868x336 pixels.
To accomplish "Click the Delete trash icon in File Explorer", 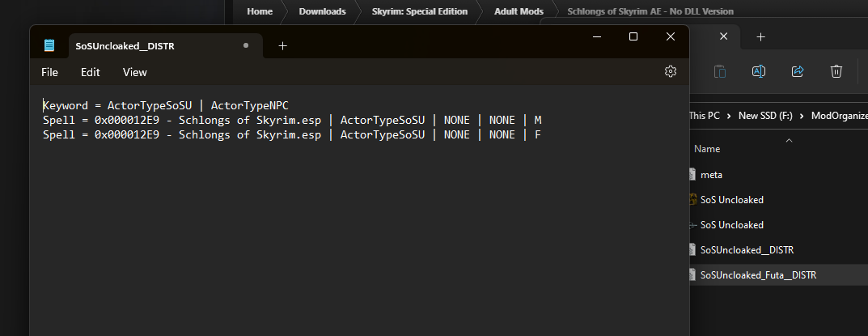I will point(836,71).
